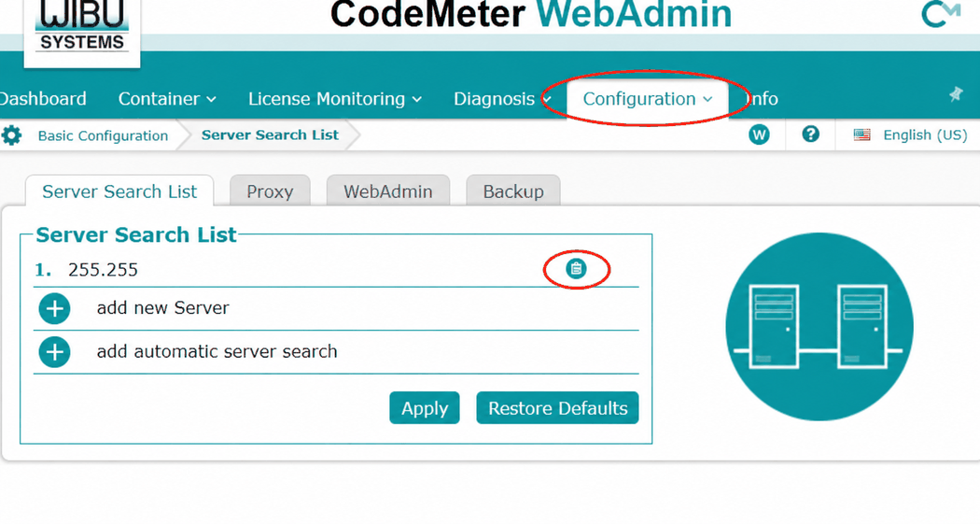This screenshot has width=980, height=524.
Task: Open the Info menu item
Action: [762, 99]
